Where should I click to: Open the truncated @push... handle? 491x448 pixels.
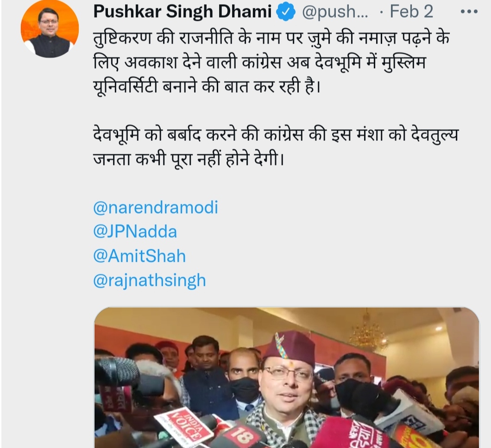tap(335, 12)
